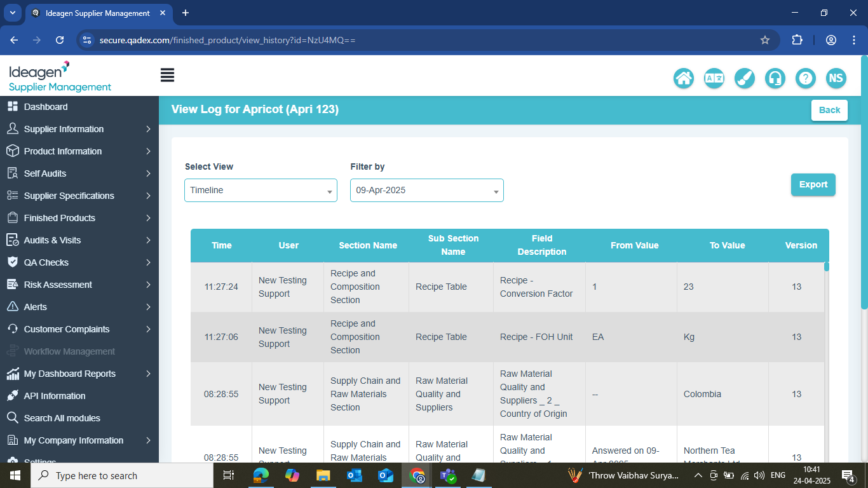Open File Explorer from the taskbar
Viewport: 868px width, 488px height.
tap(323, 475)
